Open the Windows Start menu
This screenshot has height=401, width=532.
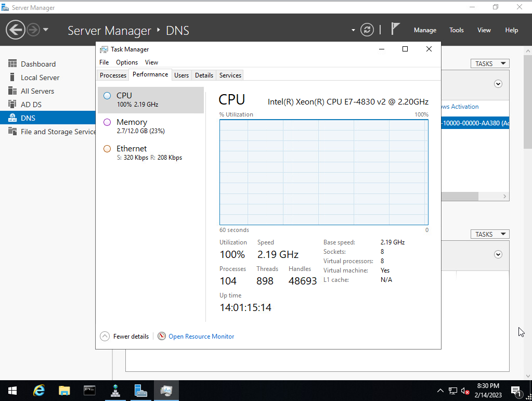pos(12,391)
